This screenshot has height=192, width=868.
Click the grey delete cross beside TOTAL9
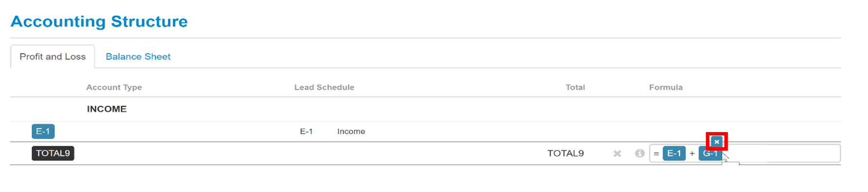click(617, 154)
